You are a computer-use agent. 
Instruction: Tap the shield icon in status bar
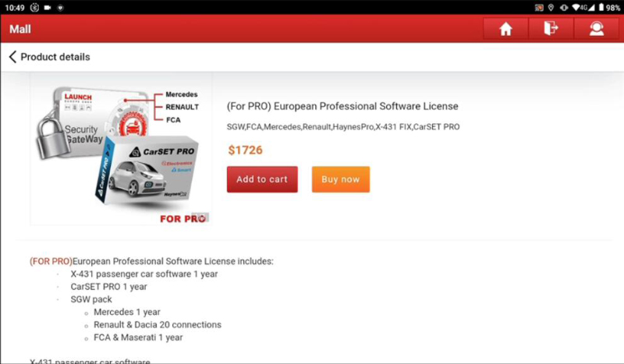(x=61, y=8)
